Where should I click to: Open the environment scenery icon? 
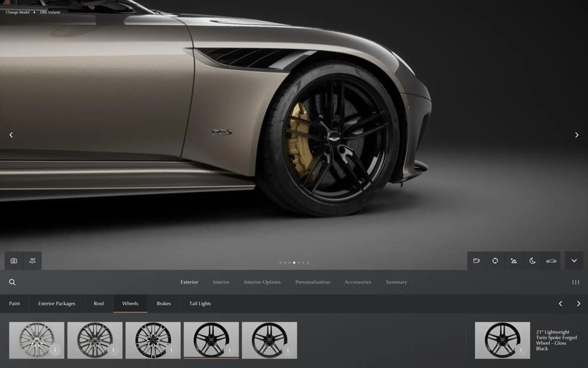pyautogui.click(x=514, y=261)
